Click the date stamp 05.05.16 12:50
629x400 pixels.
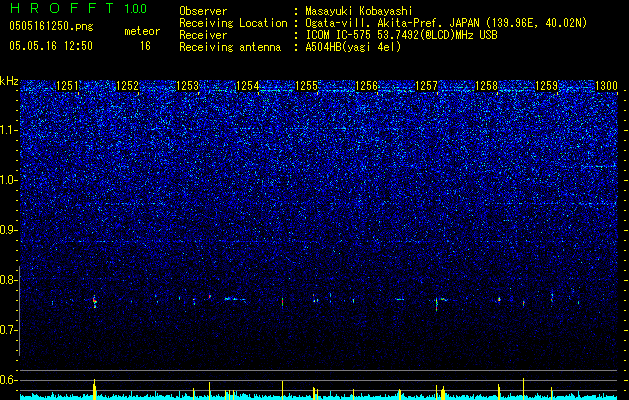click(x=51, y=46)
